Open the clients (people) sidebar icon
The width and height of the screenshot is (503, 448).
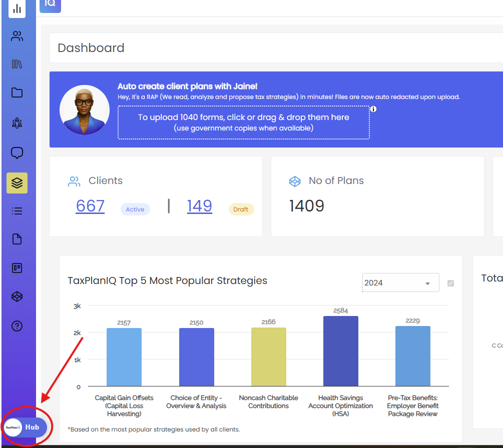tap(17, 36)
